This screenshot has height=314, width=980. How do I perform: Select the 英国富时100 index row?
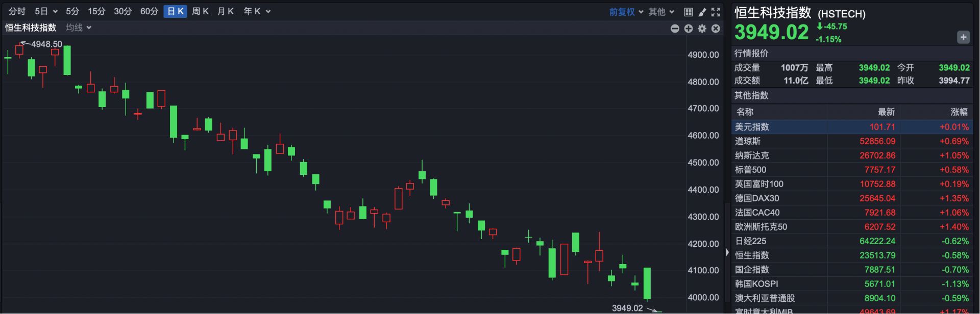click(x=852, y=184)
